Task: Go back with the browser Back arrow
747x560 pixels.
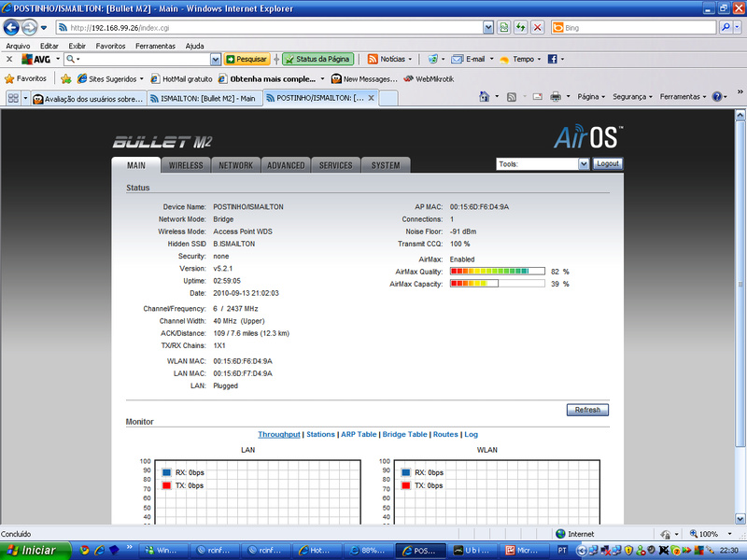Action: (x=11, y=28)
